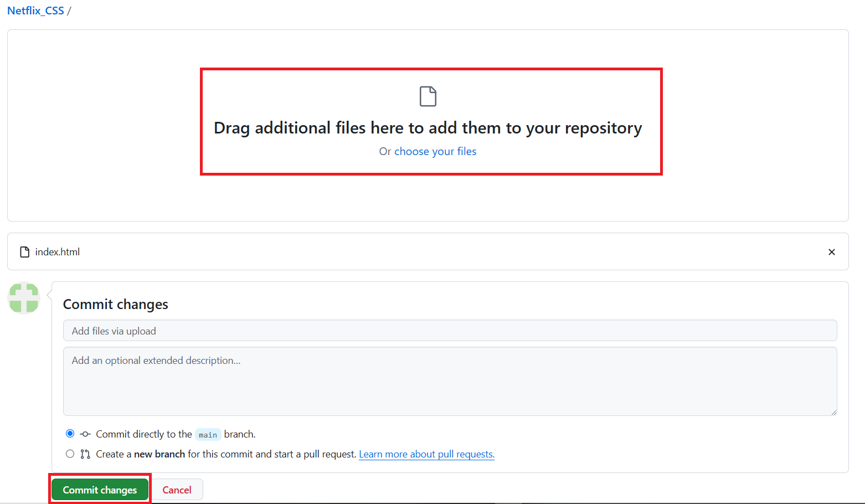
Task: Click the user avatar beside Commit changes
Action: click(x=24, y=298)
